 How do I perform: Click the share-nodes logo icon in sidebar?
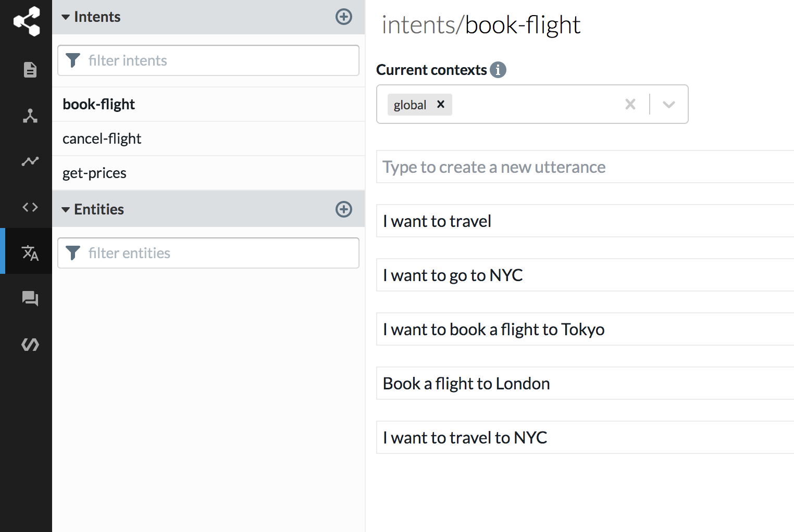pyautogui.click(x=27, y=21)
